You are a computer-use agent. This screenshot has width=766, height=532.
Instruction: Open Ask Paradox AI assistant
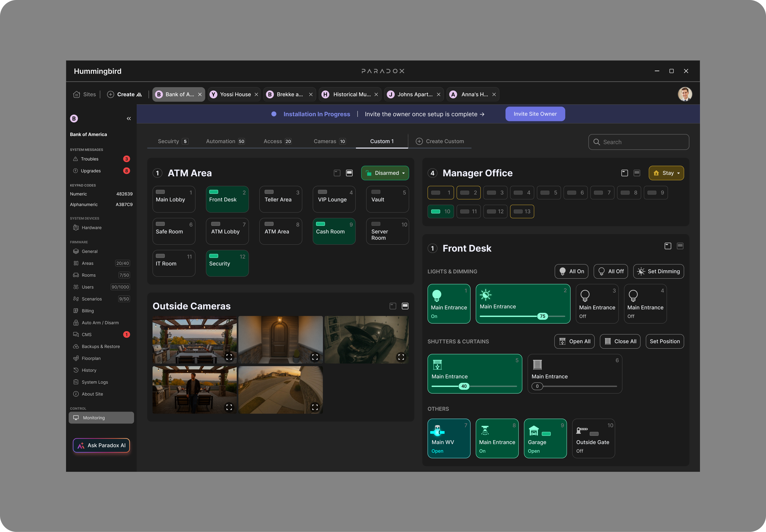[x=101, y=445]
